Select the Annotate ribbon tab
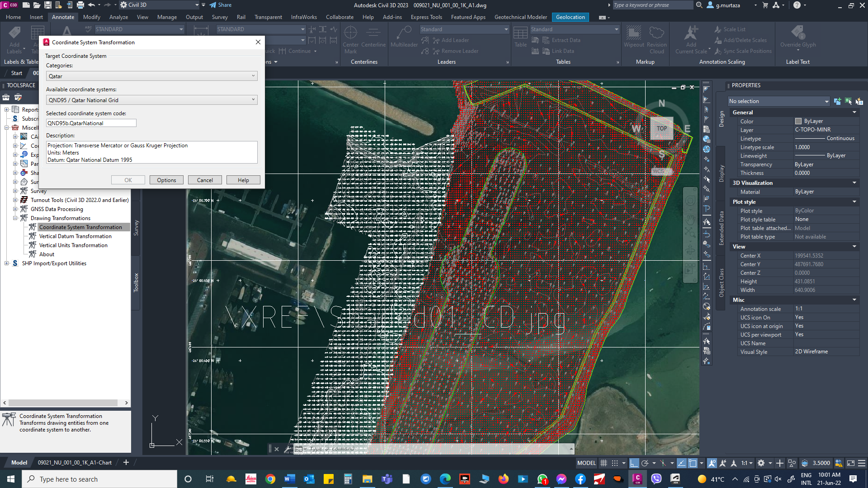 coord(62,17)
